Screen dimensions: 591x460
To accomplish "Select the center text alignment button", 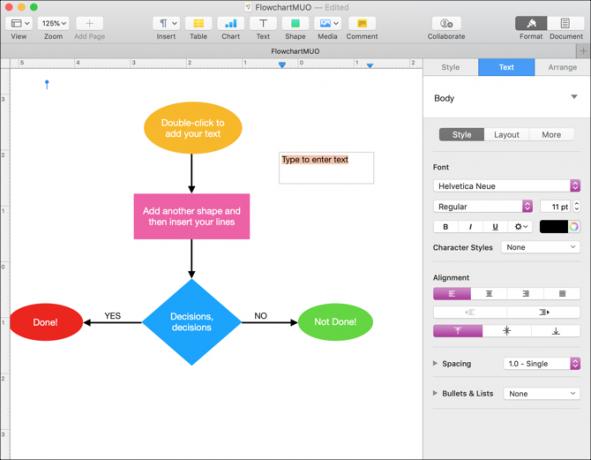I will 489,293.
